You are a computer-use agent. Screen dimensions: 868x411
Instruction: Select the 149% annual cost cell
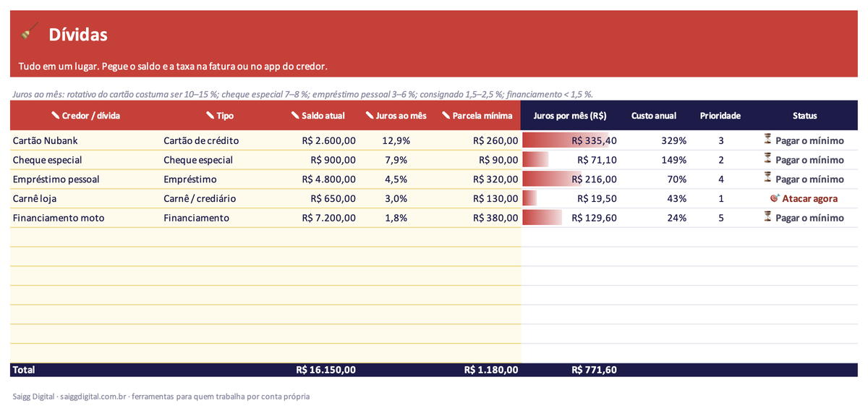[654, 160]
